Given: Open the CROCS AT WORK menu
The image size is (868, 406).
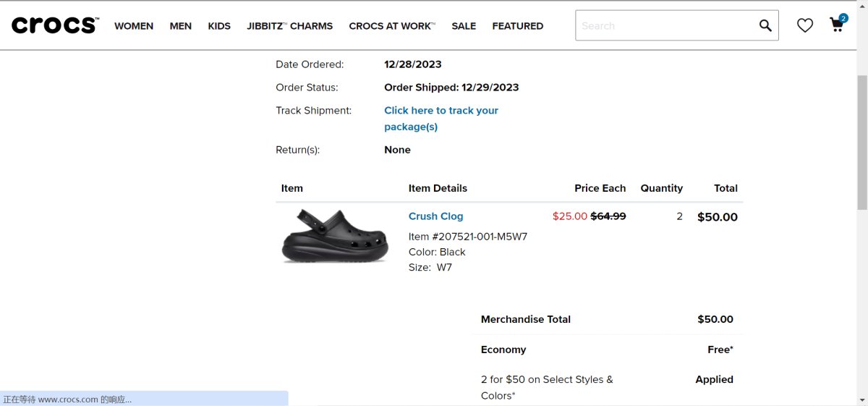Looking at the screenshot, I should (x=391, y=26).
